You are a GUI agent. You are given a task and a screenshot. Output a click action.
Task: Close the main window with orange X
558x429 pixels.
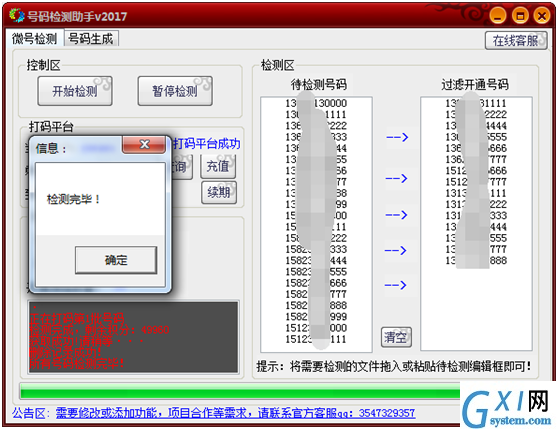(x=542, y=16)
